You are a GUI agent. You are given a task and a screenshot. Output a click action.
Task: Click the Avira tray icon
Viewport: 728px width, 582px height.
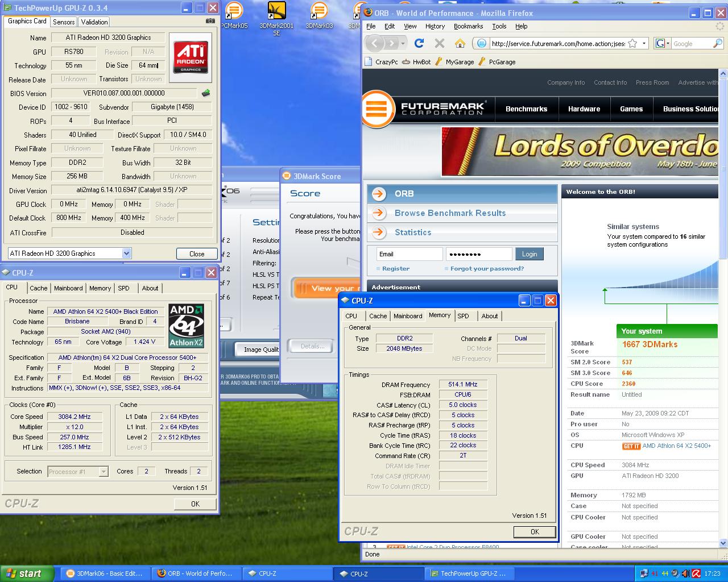[x=696, y=573]
